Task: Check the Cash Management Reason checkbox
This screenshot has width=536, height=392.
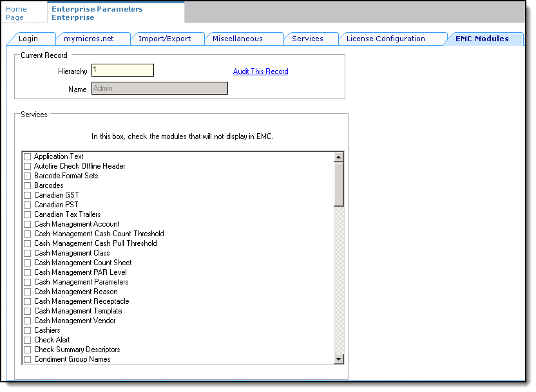Action: 27,292
